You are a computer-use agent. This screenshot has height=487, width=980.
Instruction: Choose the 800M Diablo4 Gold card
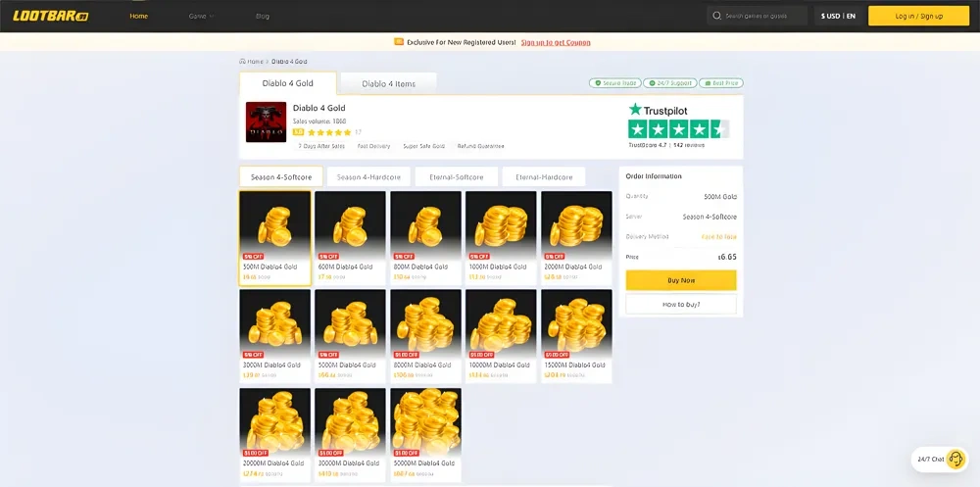(425, 238)
